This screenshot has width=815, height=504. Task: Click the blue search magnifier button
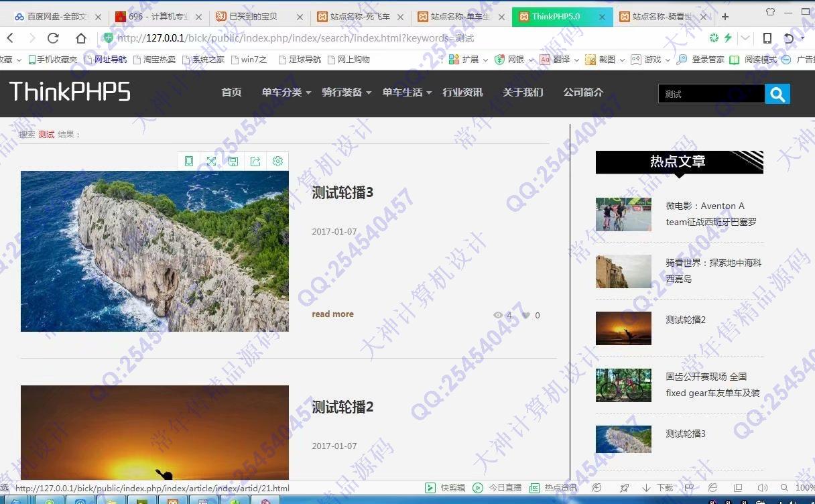tap(777, 94)
